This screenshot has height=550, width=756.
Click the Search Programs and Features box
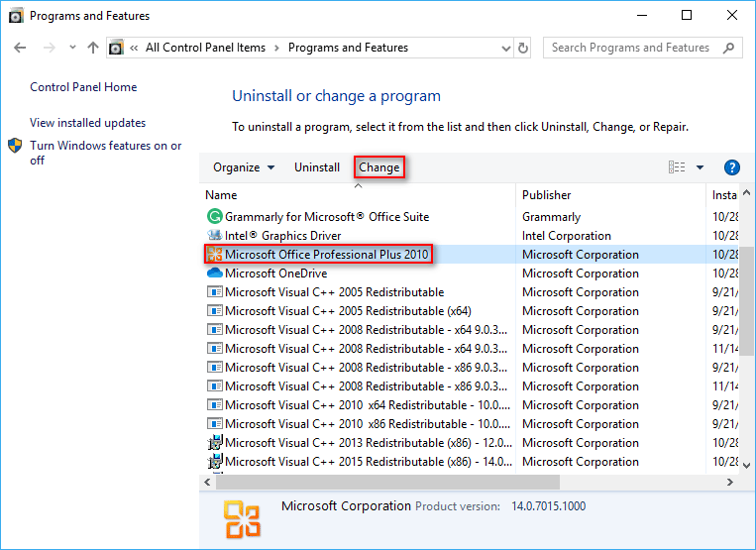click(x=642, y=48)
